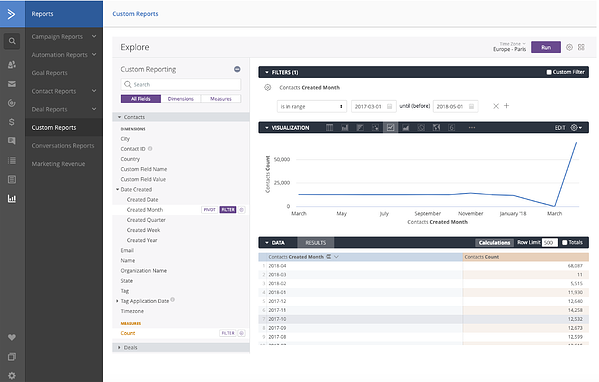The image size is (599, 382).
Task: Open the Campaigns envelope icon
Action: [x=12, y=84]
